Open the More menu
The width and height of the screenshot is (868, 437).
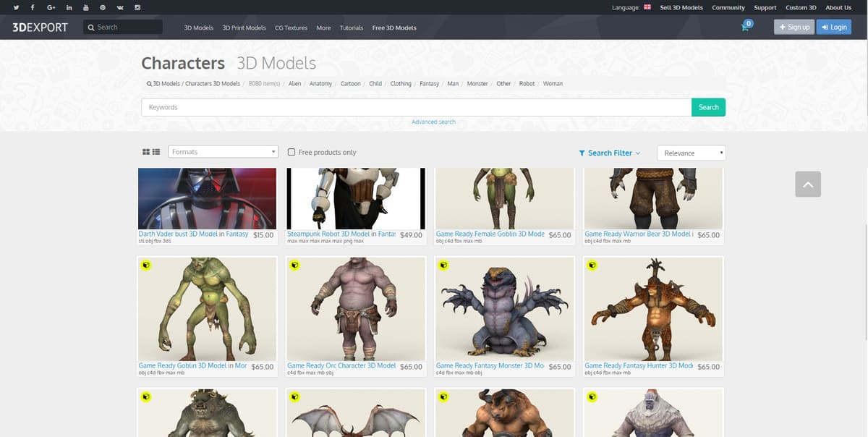point(323,27)
